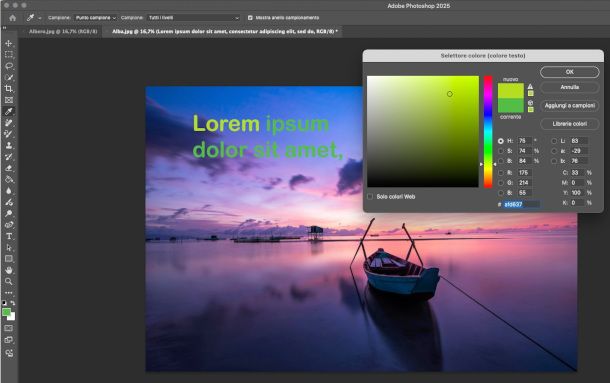
Task: Switch to the Albero.jpg document tab
Action: click(x=63, y=32)
